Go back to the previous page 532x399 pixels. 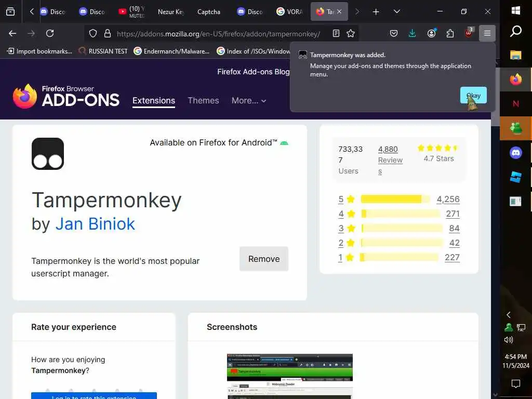point(12,33)
